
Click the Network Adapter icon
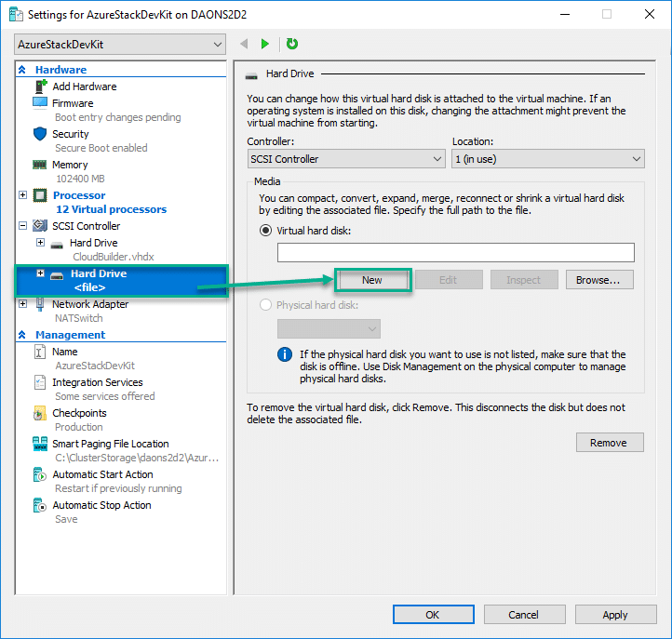[40, 304]
